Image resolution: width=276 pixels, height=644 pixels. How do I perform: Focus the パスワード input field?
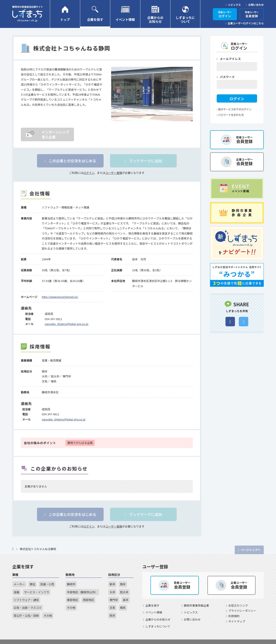click(x=237, y=84)
